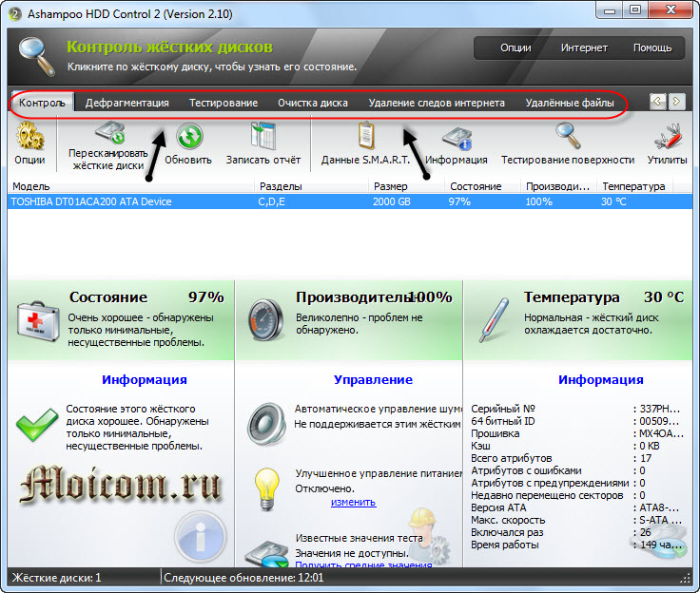The width and height of the screenshot is (700, 593).
Task: Open Удаление следов интернета tab
Action: pyautogui.click(x=437, y=103)
